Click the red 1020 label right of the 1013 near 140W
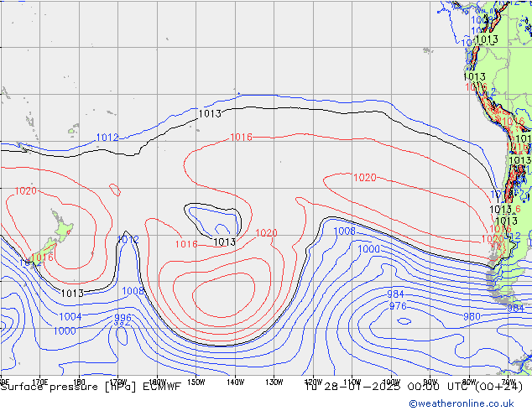 [266, 233]
